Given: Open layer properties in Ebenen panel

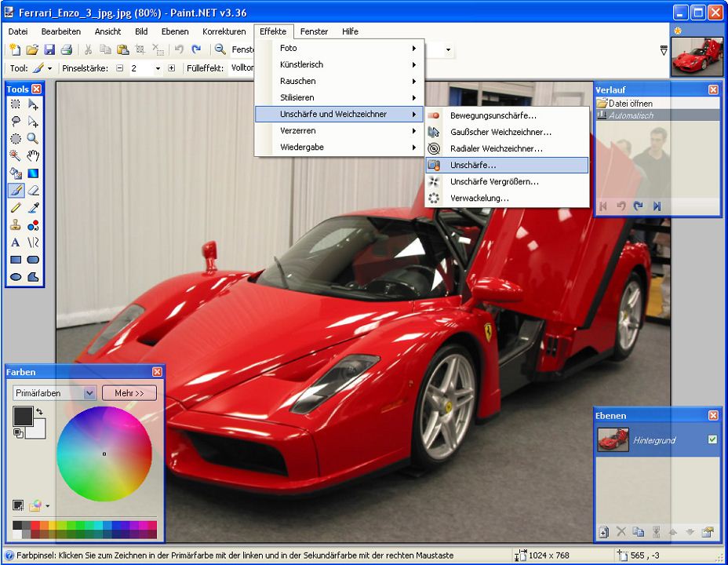Looking at the screenshot, I should click(x=708, y=532).
